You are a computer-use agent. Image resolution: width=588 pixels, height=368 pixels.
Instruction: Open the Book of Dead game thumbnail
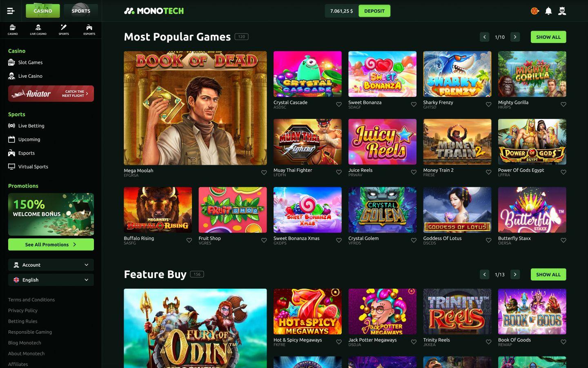coord(195,108)
